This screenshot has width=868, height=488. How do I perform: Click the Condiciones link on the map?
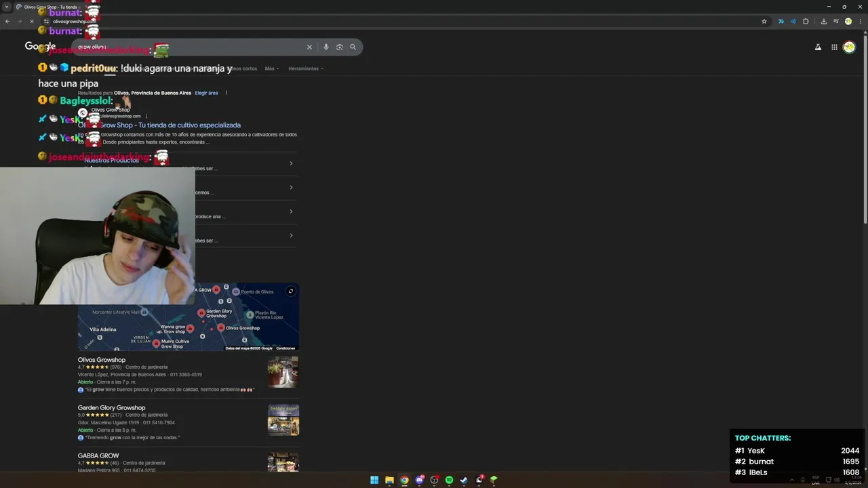click(x=285, y=348)
